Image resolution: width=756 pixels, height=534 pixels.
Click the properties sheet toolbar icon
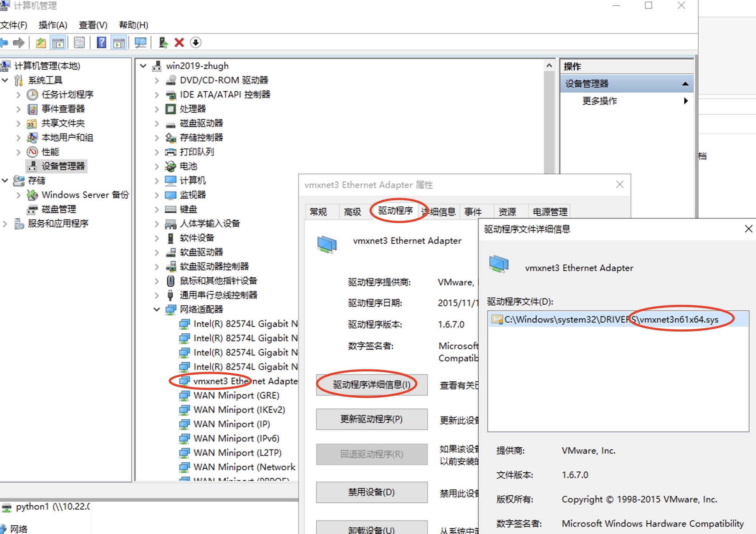pos(79,43)
